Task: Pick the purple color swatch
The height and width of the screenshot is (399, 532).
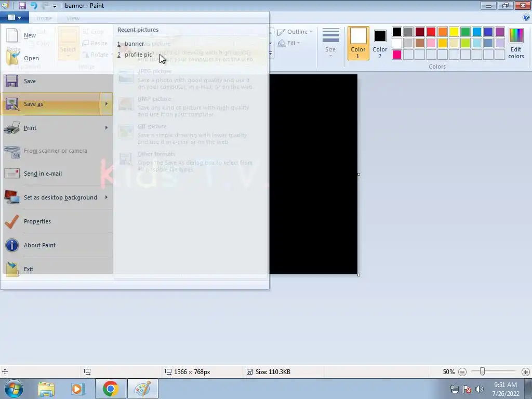Action: (x=500, y=32)
